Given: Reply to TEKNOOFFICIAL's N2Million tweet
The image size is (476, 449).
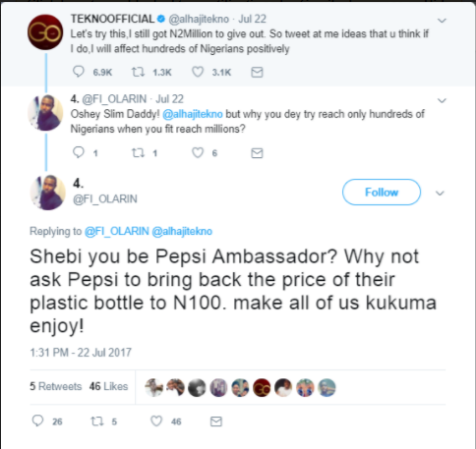Looking at the screenshot, I should tap(79, 72).
